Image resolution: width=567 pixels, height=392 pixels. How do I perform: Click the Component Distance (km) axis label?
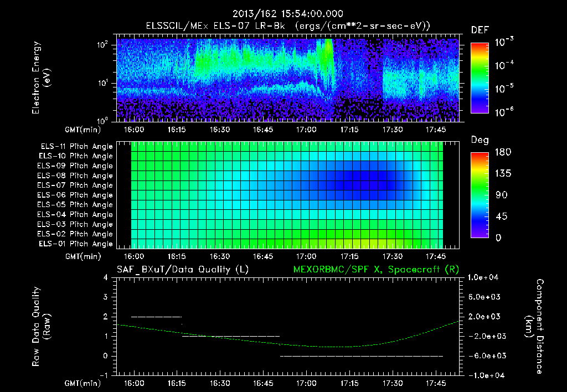534,327
